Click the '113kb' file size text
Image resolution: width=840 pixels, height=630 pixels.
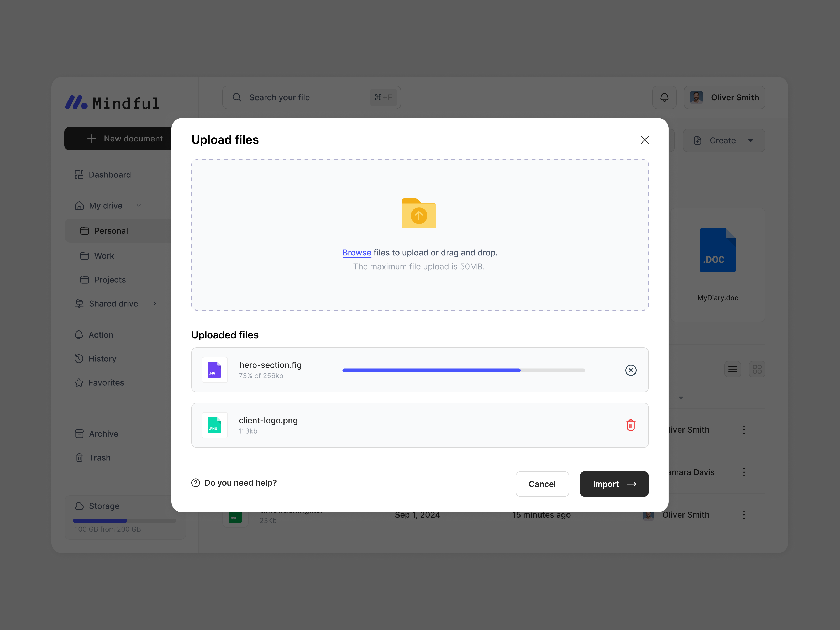click(248, 431)
